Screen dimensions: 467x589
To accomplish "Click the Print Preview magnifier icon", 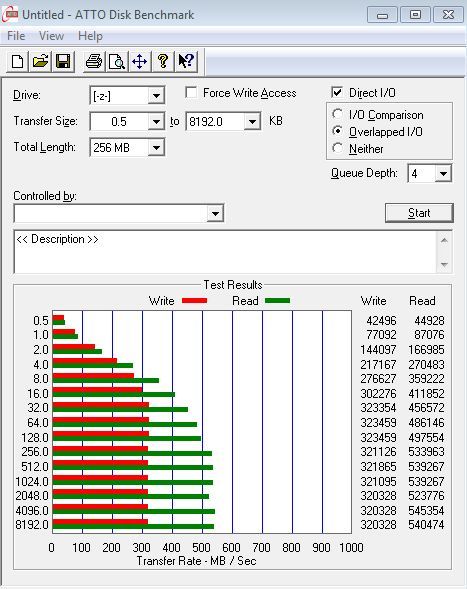I will pyautogui.click(x=116, y=61).
